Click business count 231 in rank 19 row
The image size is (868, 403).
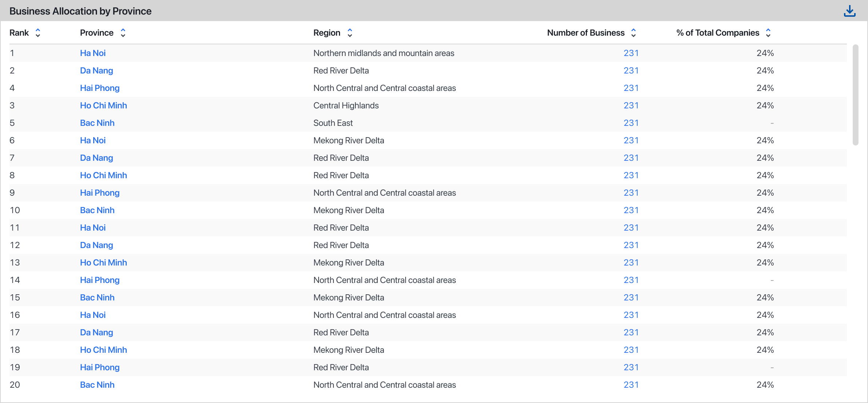click(631, 367)
